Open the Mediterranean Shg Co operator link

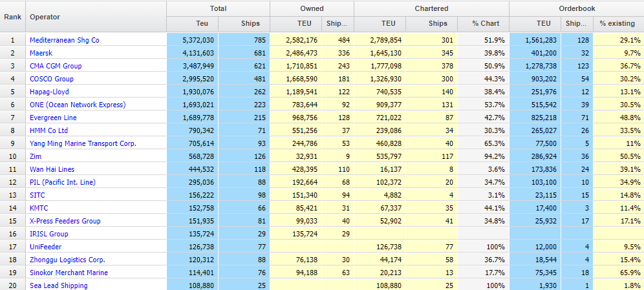click(x=64, y=40)
